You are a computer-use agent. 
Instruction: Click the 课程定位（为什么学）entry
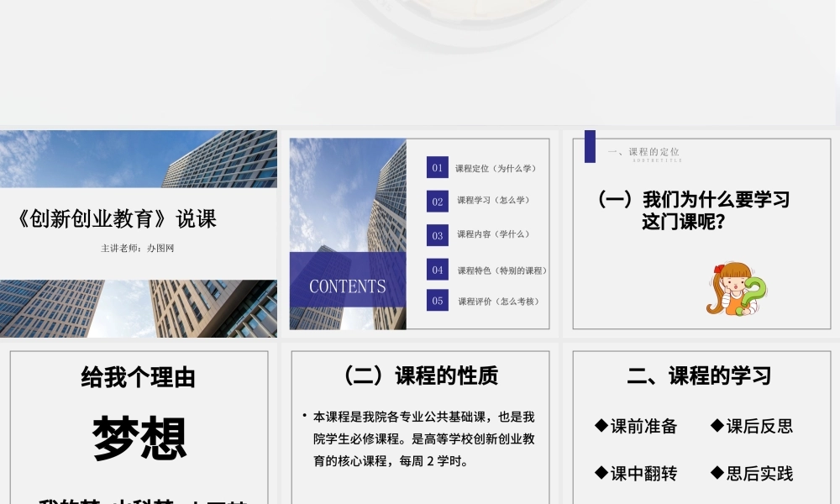click(x=496, y=169)
